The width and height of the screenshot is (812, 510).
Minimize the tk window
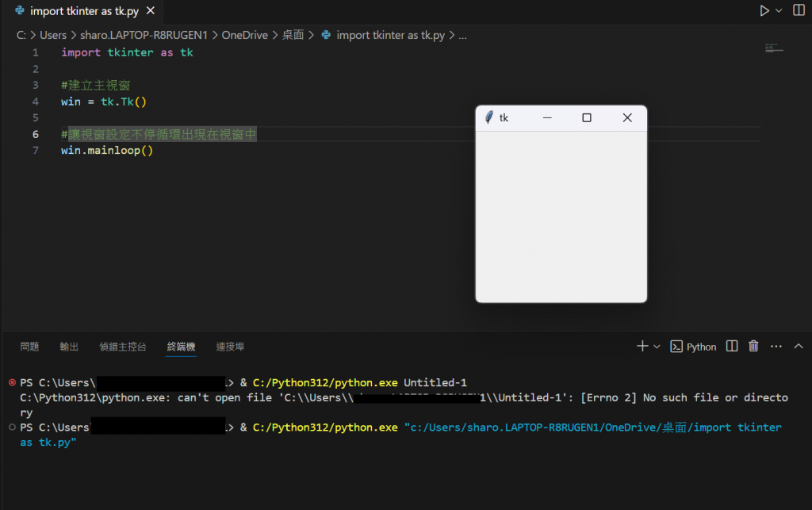[x=547, y=118]
